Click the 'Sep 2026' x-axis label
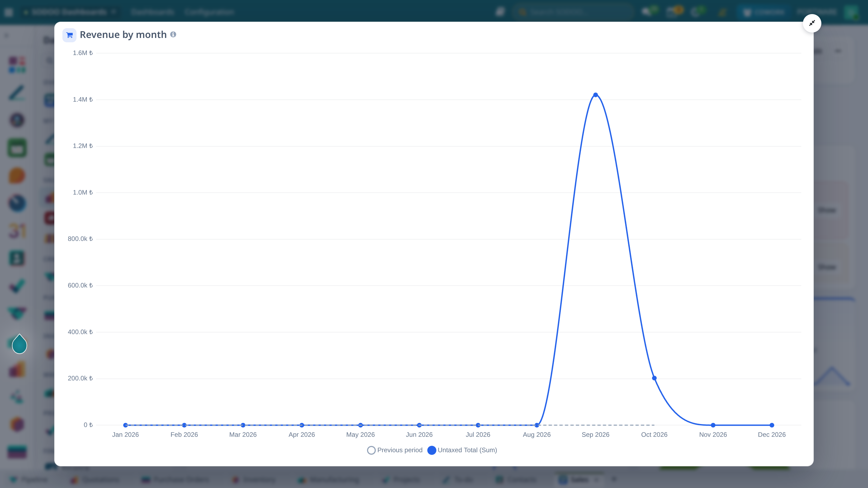Screen dimensions: 868x488 (595, 434)
